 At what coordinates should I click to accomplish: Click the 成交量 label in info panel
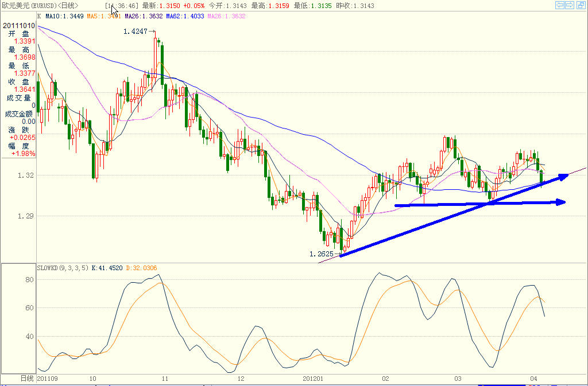(18, 98)
